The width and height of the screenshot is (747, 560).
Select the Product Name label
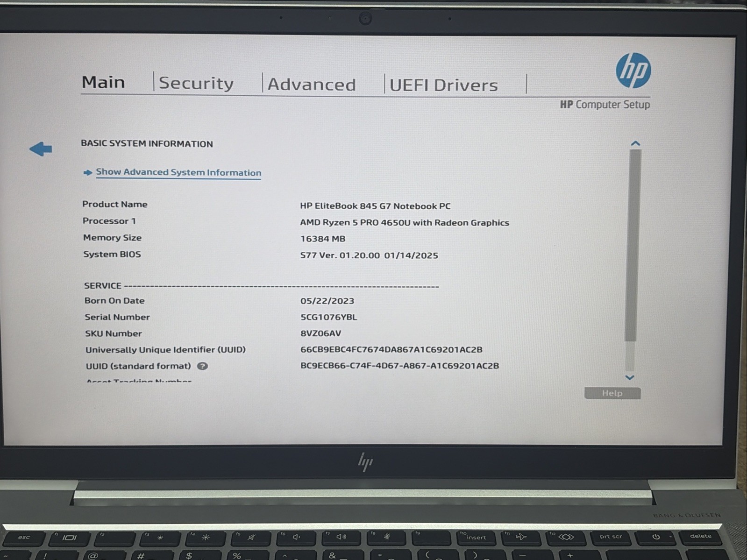[x=115, y=204]
